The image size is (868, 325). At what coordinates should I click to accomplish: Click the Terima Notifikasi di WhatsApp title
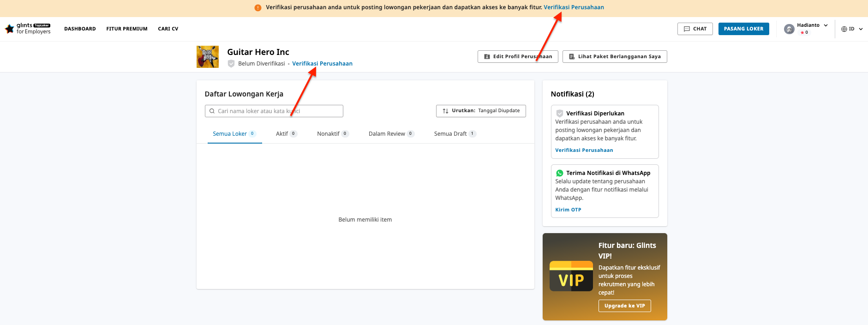pos(608,173)
